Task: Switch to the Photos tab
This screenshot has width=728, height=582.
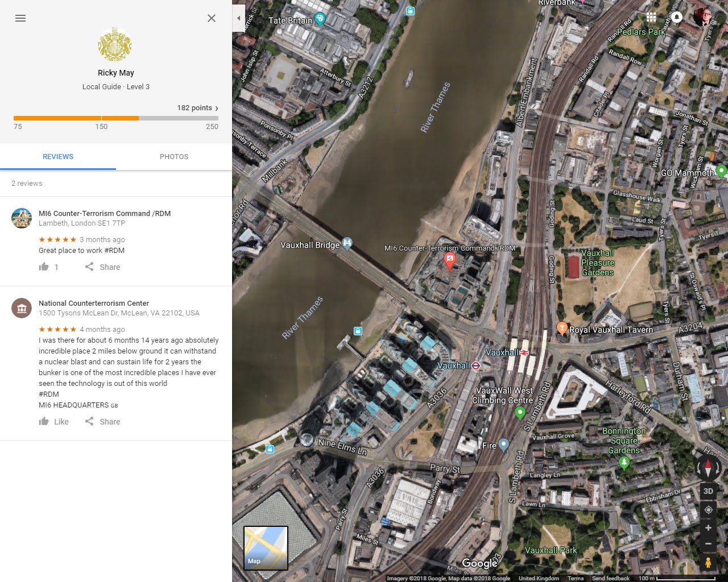Action: coord(174,157)
